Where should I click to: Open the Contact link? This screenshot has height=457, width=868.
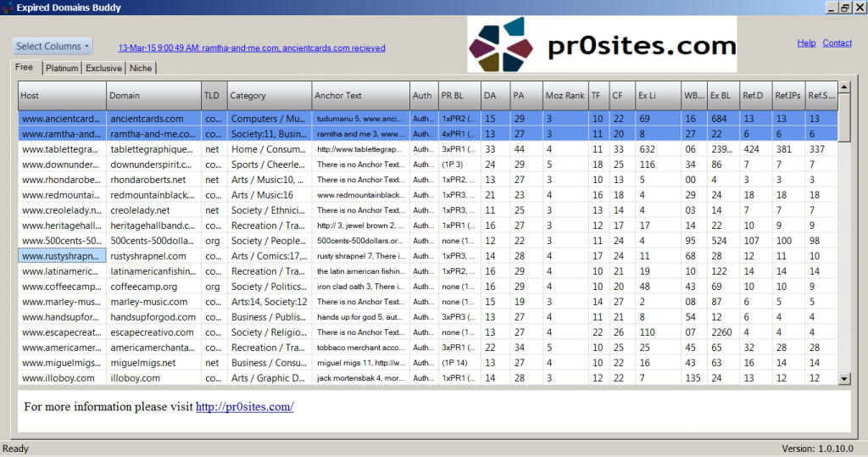837,42
